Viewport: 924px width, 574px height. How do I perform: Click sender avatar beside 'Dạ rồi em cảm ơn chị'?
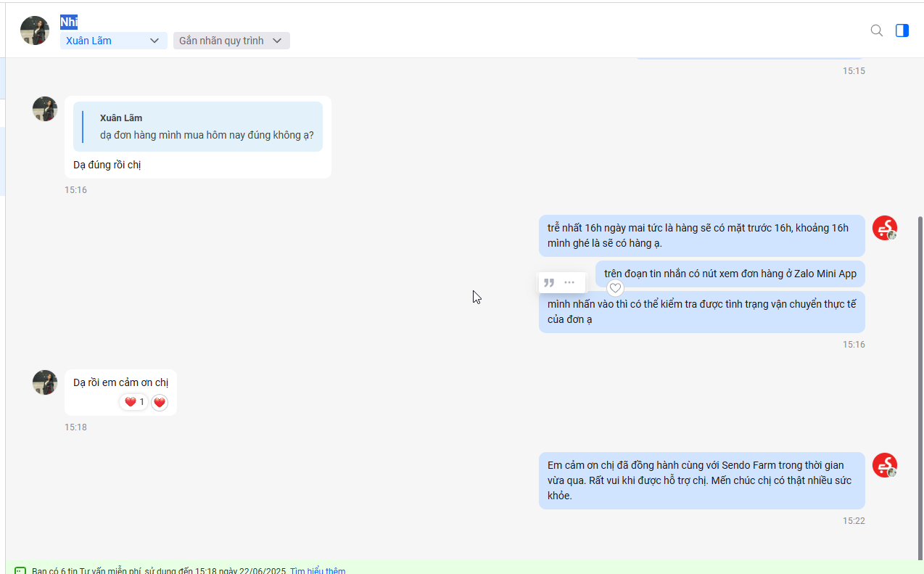click(45, 382)
